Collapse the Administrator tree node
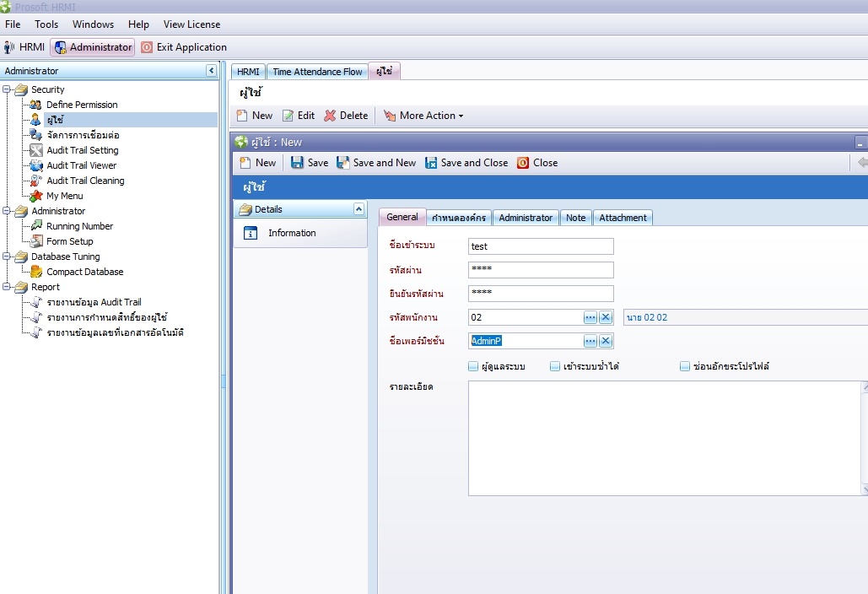Image resolution: width=868 pixels, height=594 pixels. point(6,211)
